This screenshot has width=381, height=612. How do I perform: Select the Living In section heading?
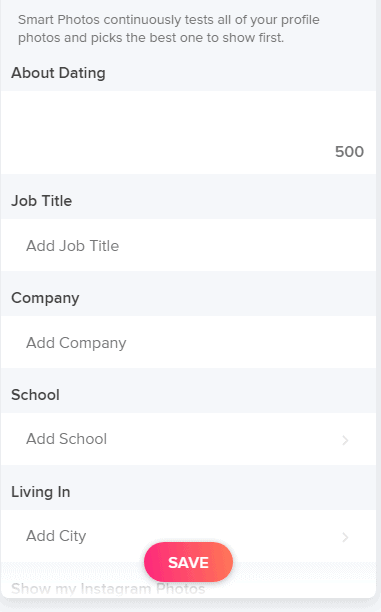[x=41, y=492]
